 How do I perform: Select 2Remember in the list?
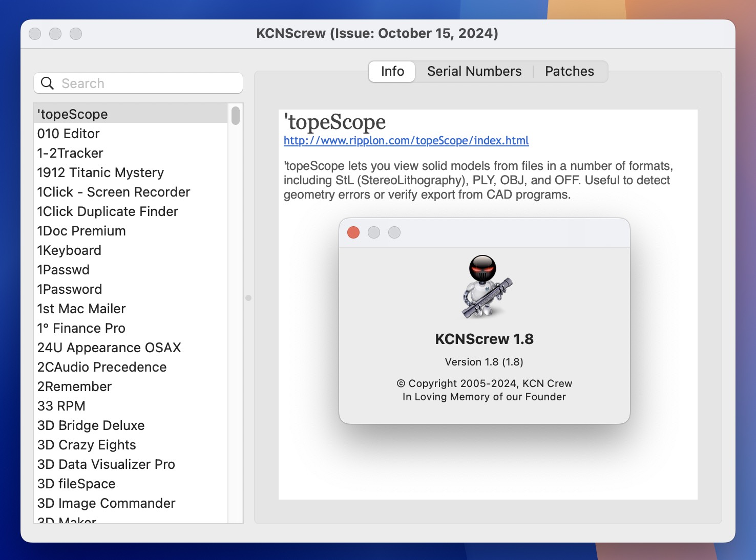pos(131,386)
